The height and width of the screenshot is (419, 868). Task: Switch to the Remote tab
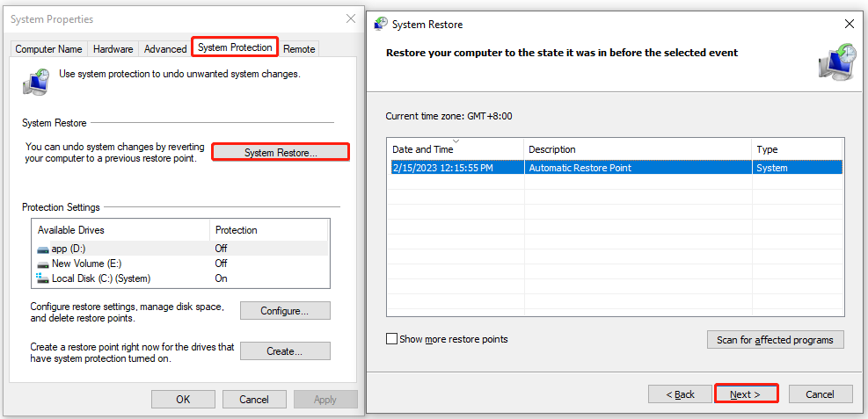click(x=299, y=48)
